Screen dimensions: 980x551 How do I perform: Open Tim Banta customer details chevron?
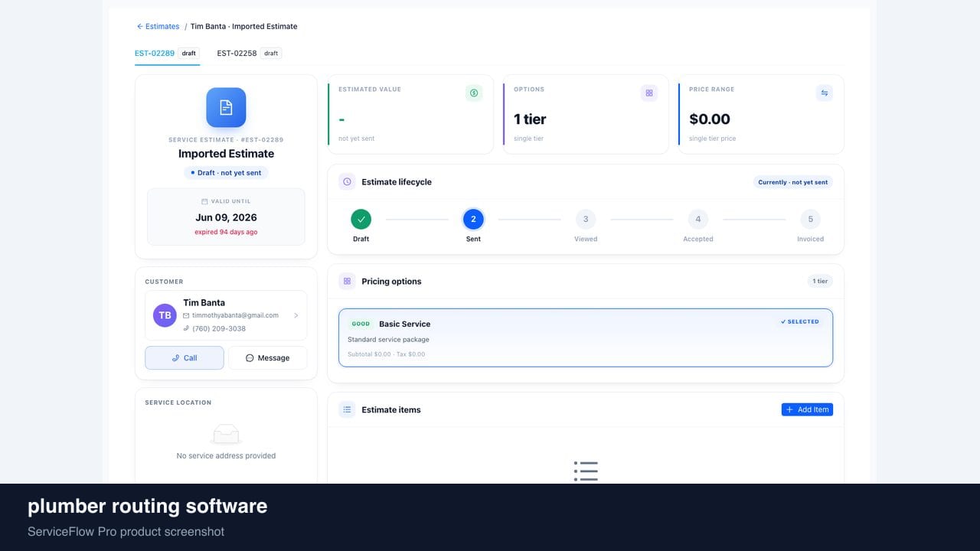pos(296,315)
